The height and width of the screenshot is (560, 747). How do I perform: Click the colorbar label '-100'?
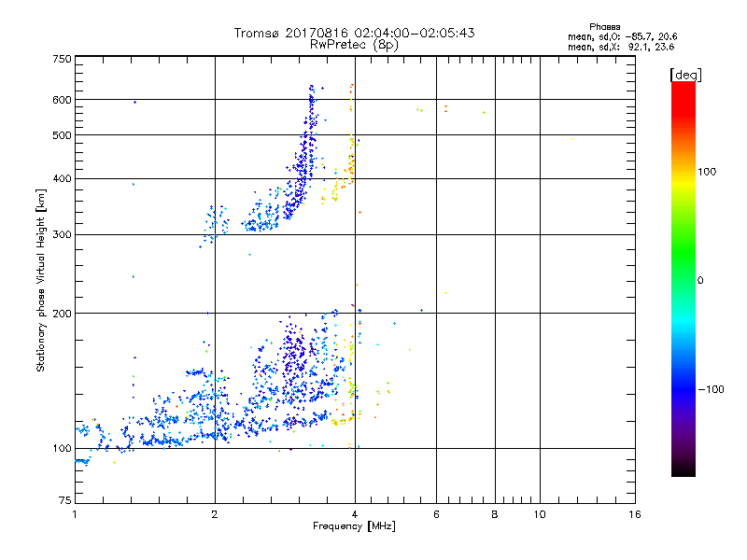tap(712, 389)
